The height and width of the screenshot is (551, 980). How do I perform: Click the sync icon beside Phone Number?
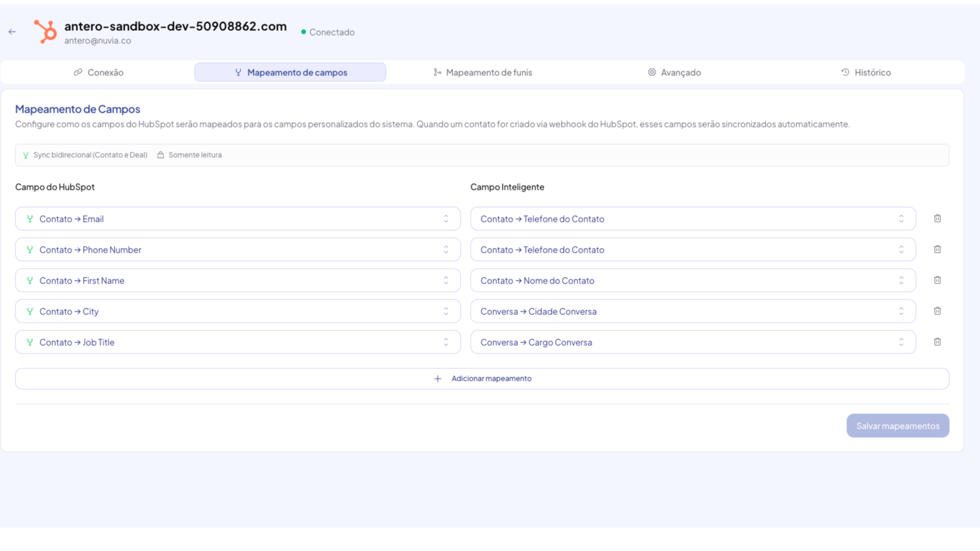pos(30,250)
